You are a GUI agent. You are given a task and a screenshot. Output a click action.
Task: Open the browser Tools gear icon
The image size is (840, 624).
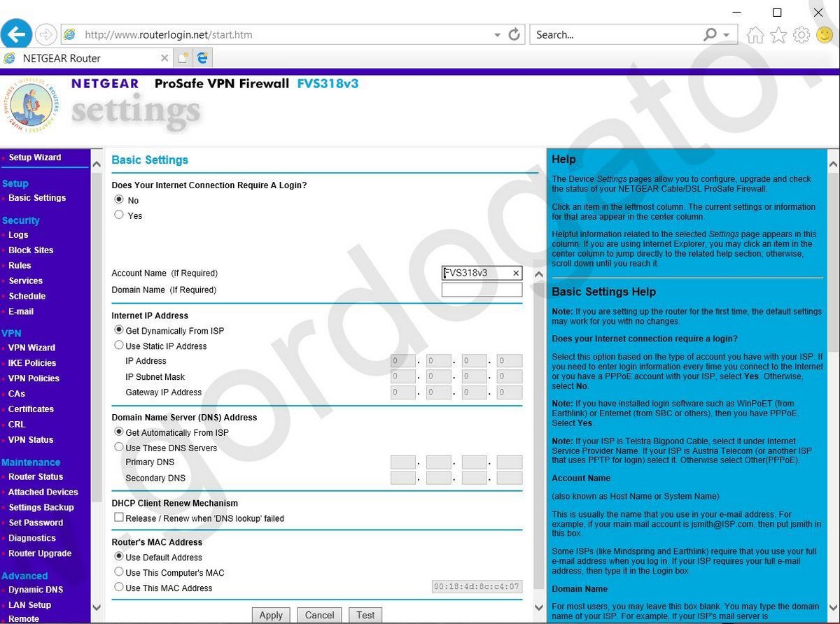point(801,35)
